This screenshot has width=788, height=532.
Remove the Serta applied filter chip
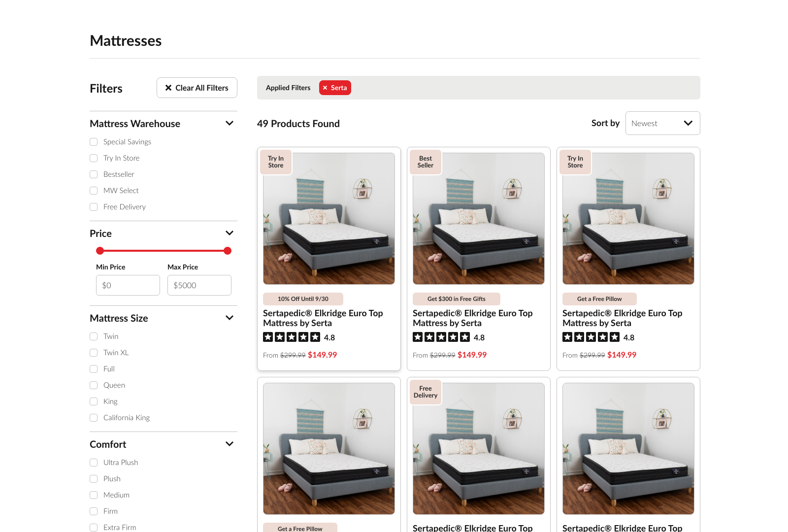pyautogui.click(x=335, y=88)
